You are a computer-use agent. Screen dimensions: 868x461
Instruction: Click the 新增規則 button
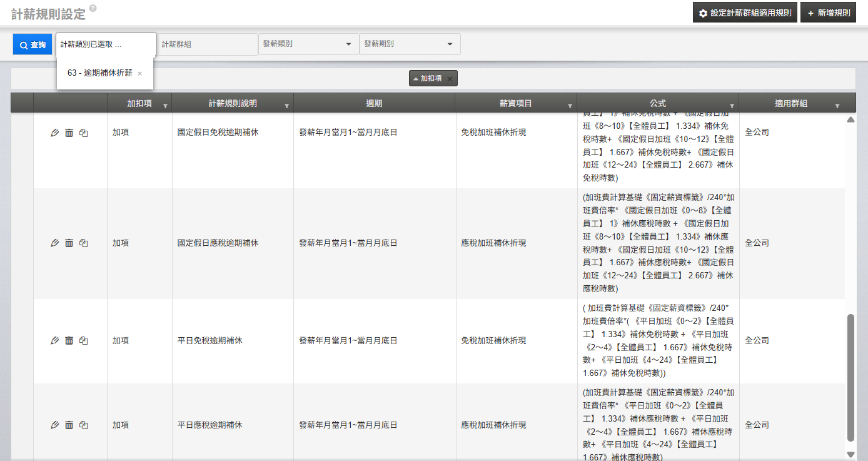(828, 13)
